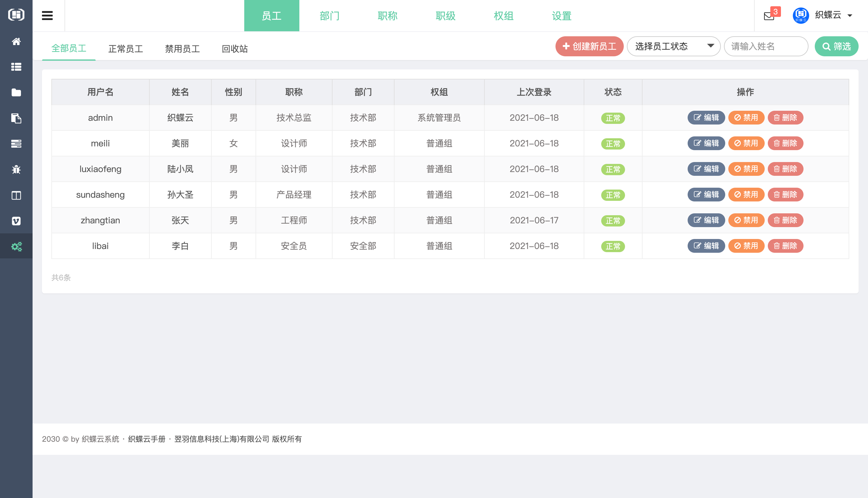
Task: Disable the meili employee account
Action: (746, 143)
